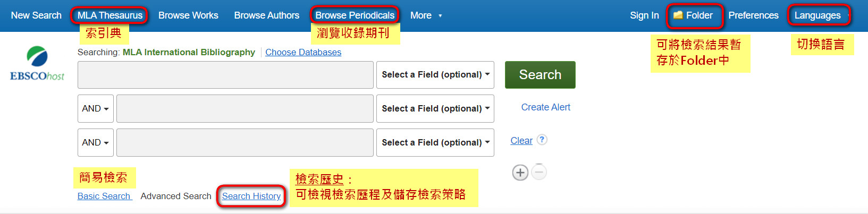Switch to Basic Search
Image resolution: width=868 pixels, height=214 pixels.
click(x=104, y=196)
